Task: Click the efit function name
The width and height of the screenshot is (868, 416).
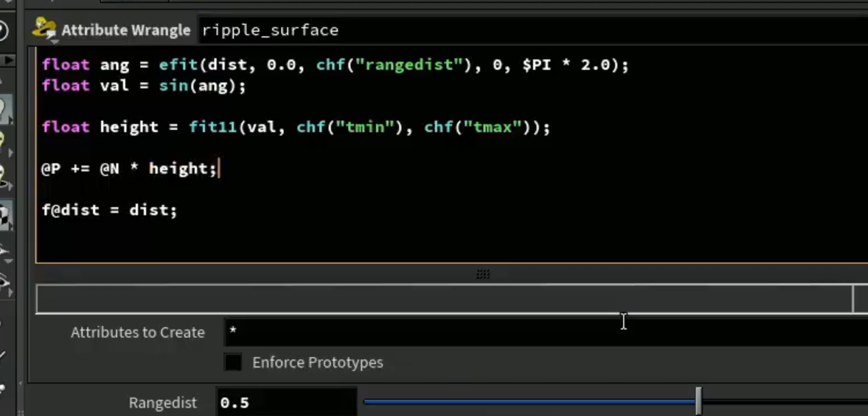Action: (178, 65)
